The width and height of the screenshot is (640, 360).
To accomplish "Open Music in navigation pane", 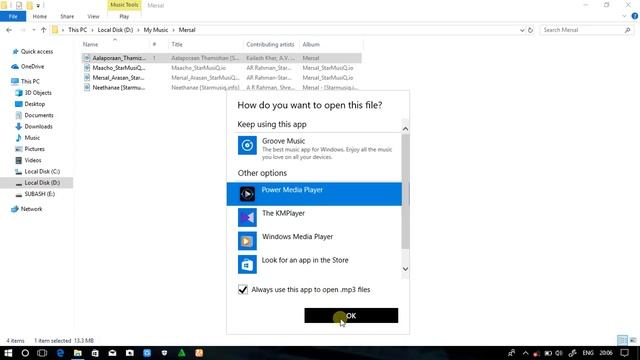I will 32,138.
